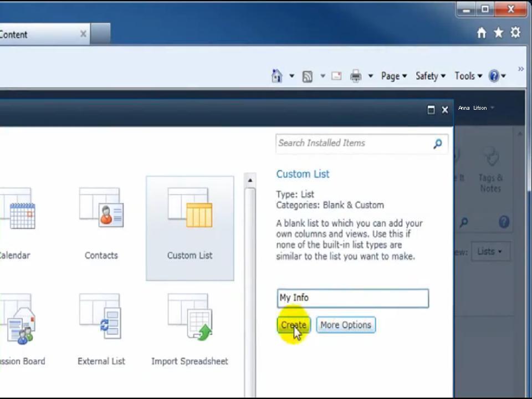Click the Favorites star icon
The height and width of the screenshot is (399, 532).
click(498, 33)
